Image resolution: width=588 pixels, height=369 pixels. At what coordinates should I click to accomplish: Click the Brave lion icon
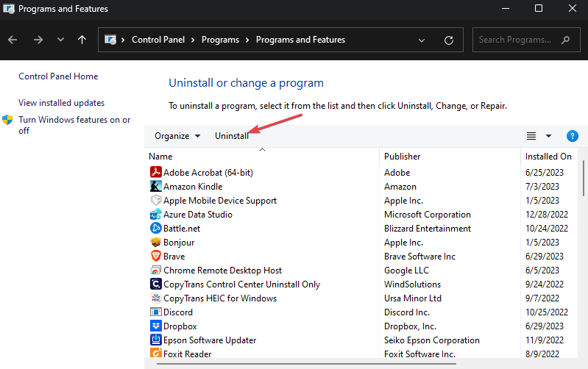(x=155, y=257)
